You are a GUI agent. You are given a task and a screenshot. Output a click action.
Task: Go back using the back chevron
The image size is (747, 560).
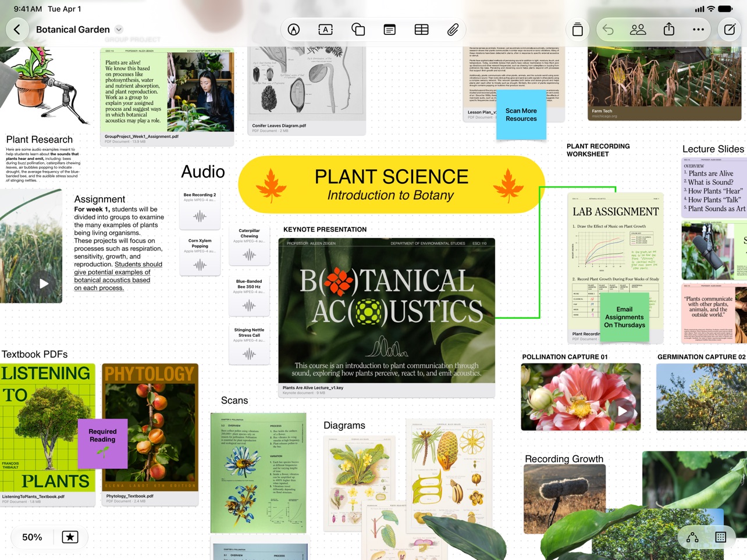pyautogui.click(x=17, y=30)
